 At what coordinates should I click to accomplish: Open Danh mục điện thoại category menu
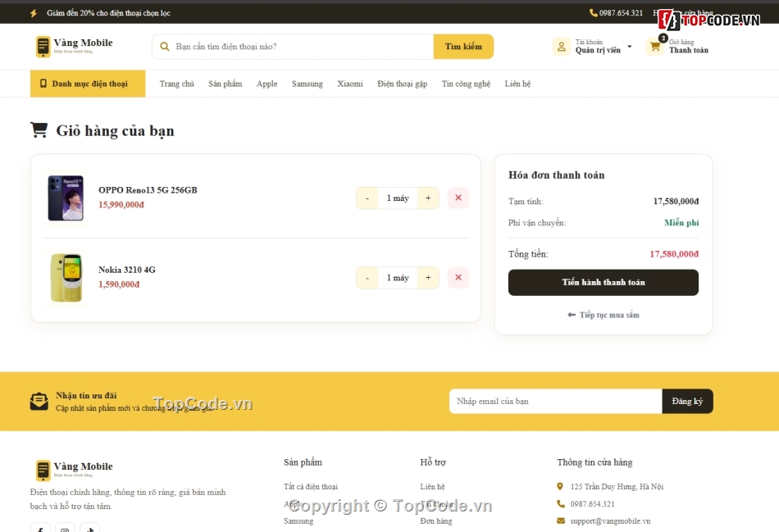(x=88, y=84)
